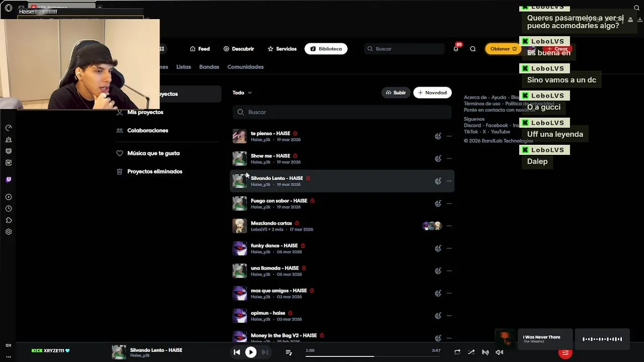The height and width of the screenshot is (362, 644).
Task: Click the mastering icon on 'opimun - haise' row
Action: [x=438, y=316]
